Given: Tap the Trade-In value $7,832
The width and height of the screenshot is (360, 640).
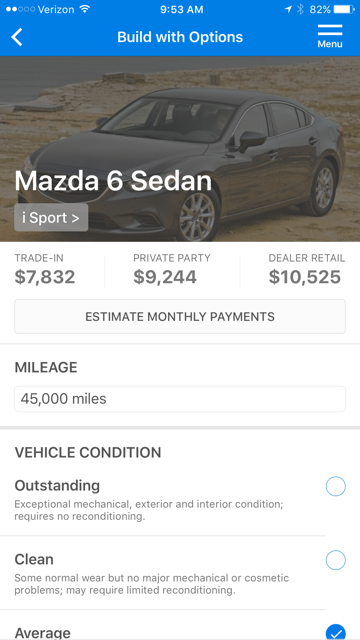Looking at the screenshot, I should tap(45, 277).
